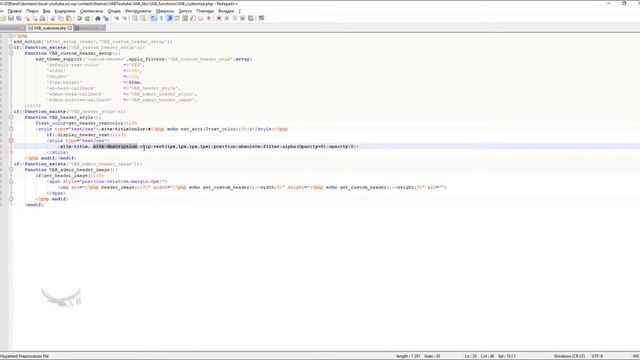
Task: Open the Синтаксисы menu
Action: tap(91, 11)
